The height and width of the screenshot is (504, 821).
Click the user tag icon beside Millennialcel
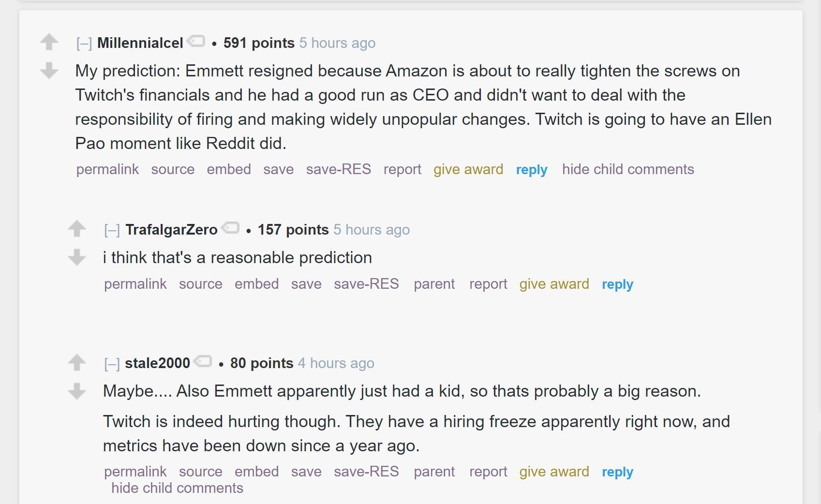(x=196, y=41)
